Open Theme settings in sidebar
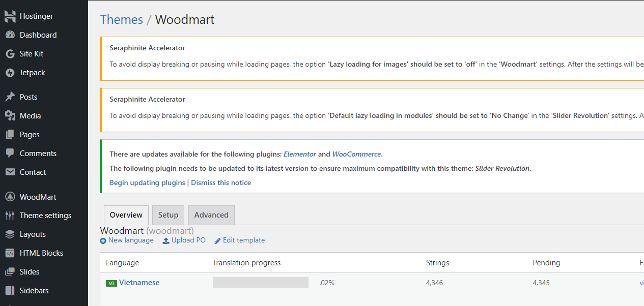This screenshot has height=306, width=644. [x=44, y=216]
